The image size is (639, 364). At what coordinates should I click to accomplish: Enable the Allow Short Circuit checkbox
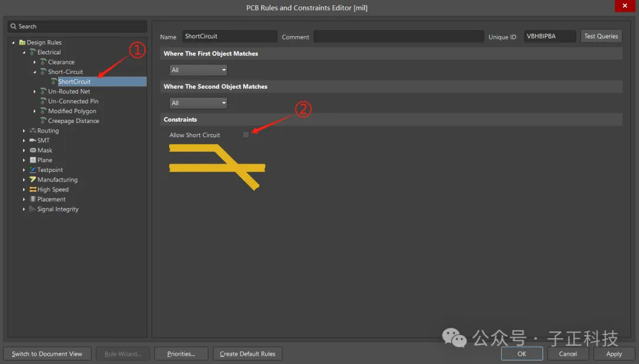pyautogui.click(x=246, y=135)
